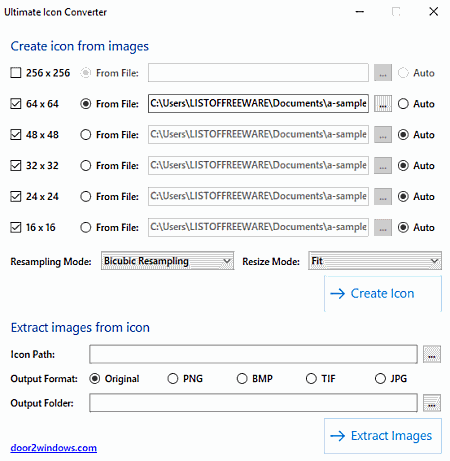The width and height of the screenshot is (450, 461).
Task: Browse file for the 24 x 24 size
Action: point(383,197)
